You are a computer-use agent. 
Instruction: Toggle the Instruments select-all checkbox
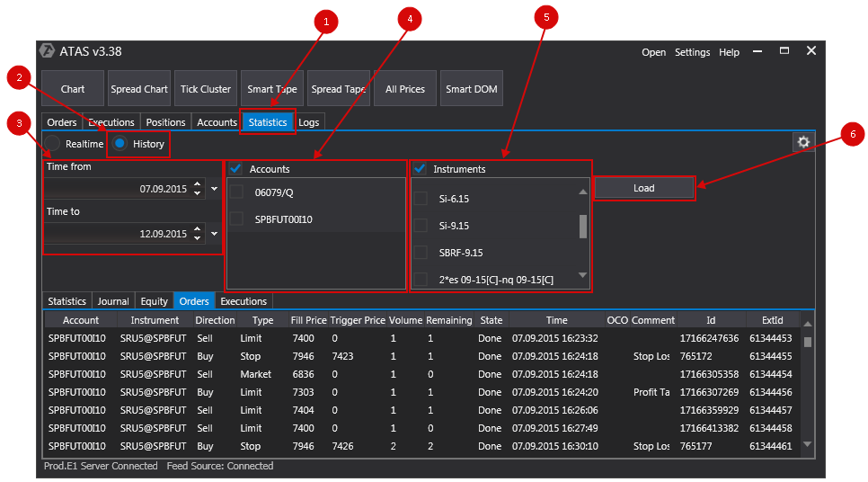[420, 168]
